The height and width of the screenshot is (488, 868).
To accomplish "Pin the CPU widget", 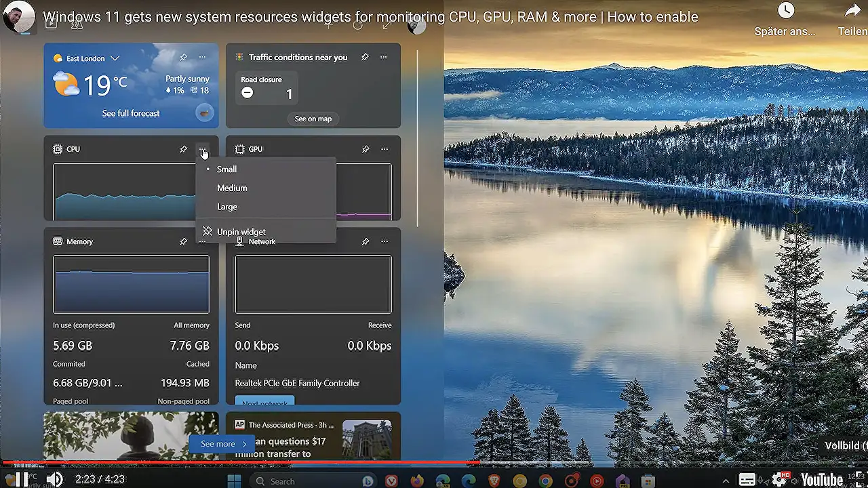I will pyautogui.click(x=183, y=149).
